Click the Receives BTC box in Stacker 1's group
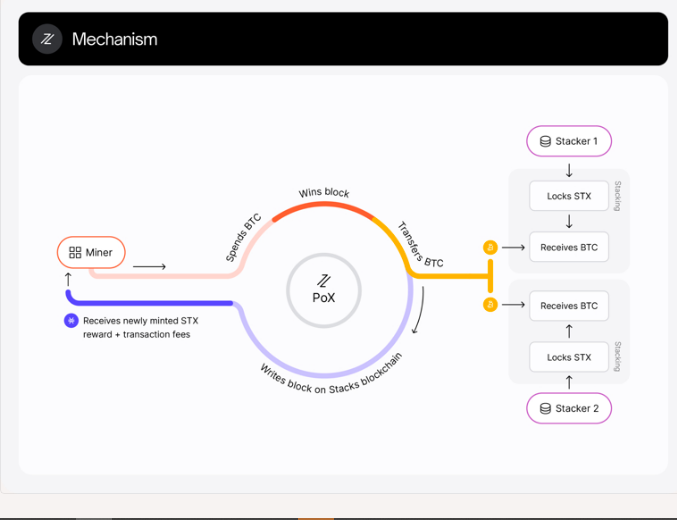The width and height of the screenshot is (677, 520). click(568, 247)
